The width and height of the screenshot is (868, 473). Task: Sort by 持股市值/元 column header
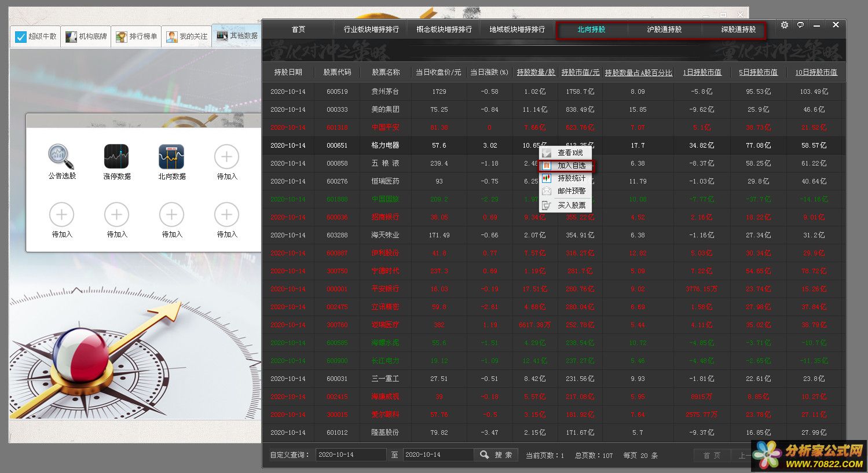(580, 72)
